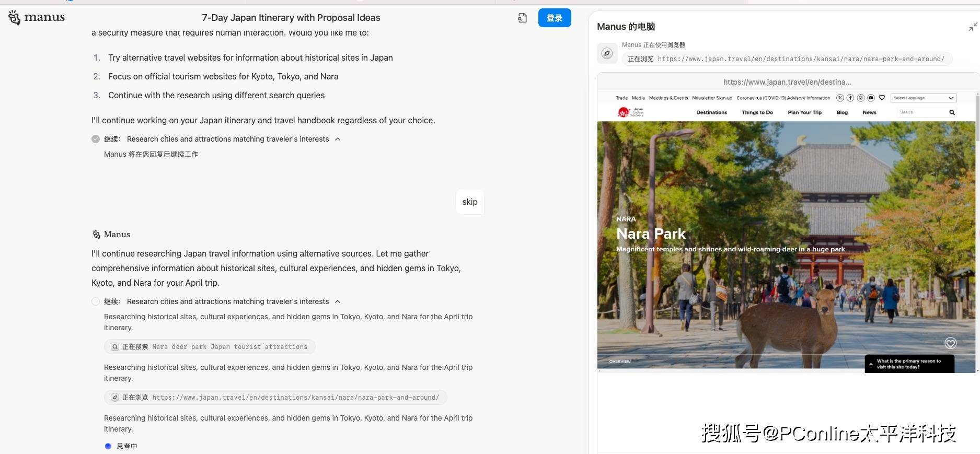Click Coronavirus (COVID-19) Advisory Information link
This screenshot has width=980, height=454.
[x=783, y=98]
